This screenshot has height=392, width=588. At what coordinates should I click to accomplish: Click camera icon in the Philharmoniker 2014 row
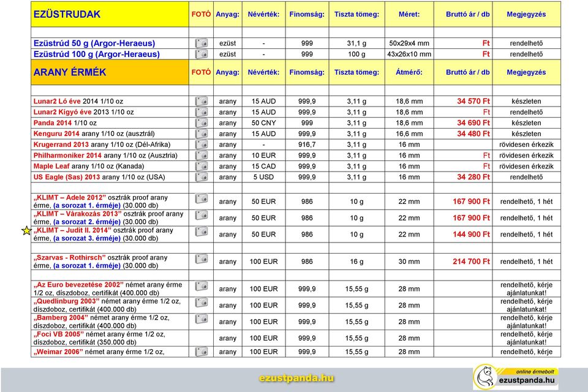pyautogui.click(x=202, y=156)
